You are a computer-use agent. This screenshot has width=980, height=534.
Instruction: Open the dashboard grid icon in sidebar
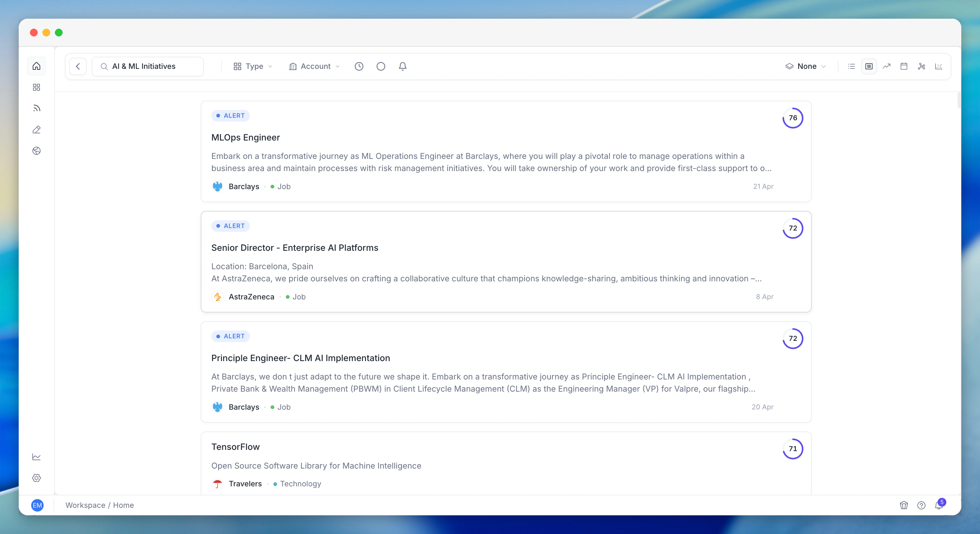[x=36, y=88]
